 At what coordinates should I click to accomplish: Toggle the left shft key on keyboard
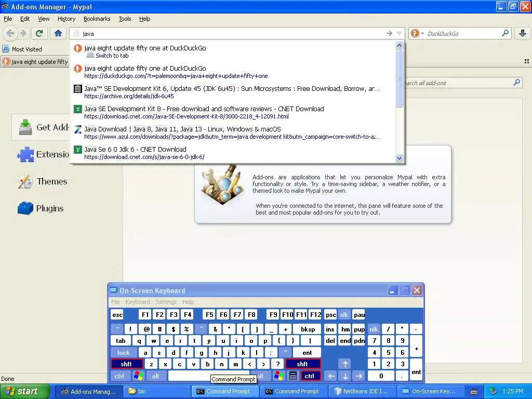[127, 364]
